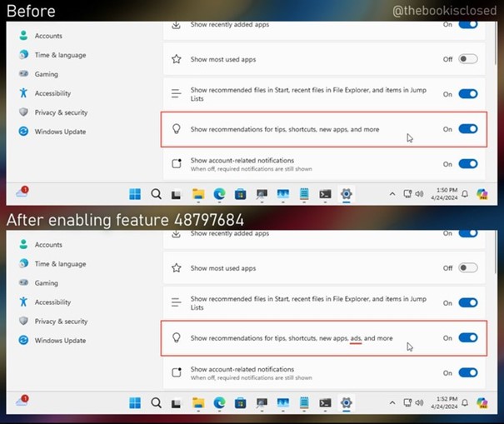Launch File Explorer from the After screenshot taskbar

[198, 403]
